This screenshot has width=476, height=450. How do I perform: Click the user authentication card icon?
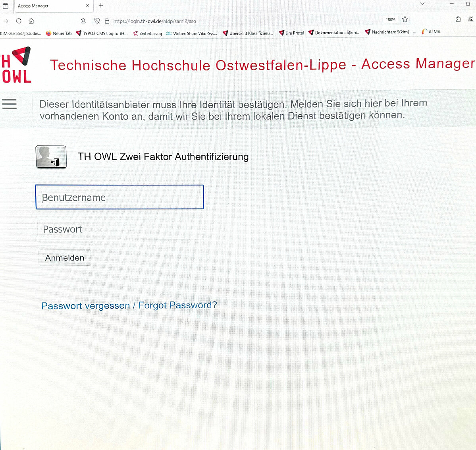click(x=51, y=156)
